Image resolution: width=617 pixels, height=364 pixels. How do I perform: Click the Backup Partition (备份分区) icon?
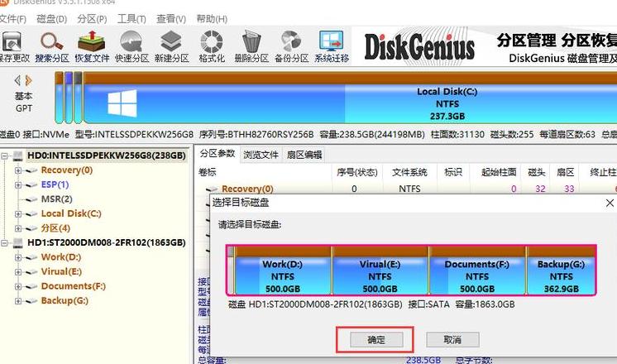pos(291,42)
